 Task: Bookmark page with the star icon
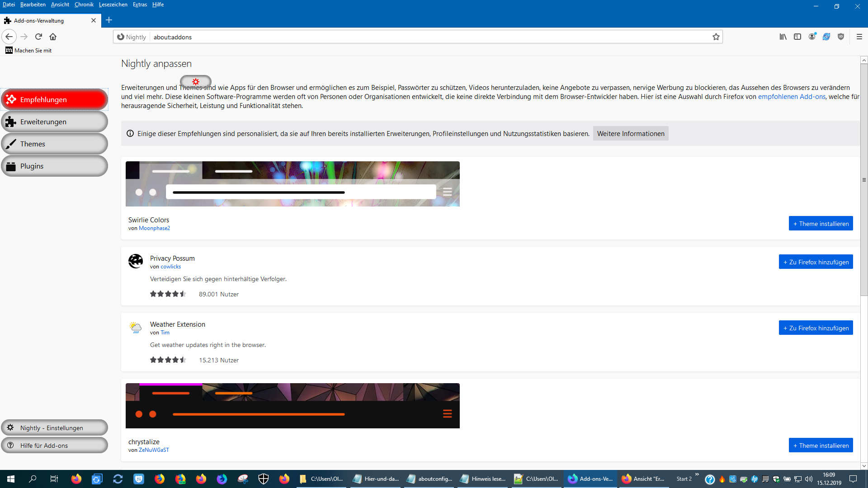pyautogui.click(x=716, y=37)
